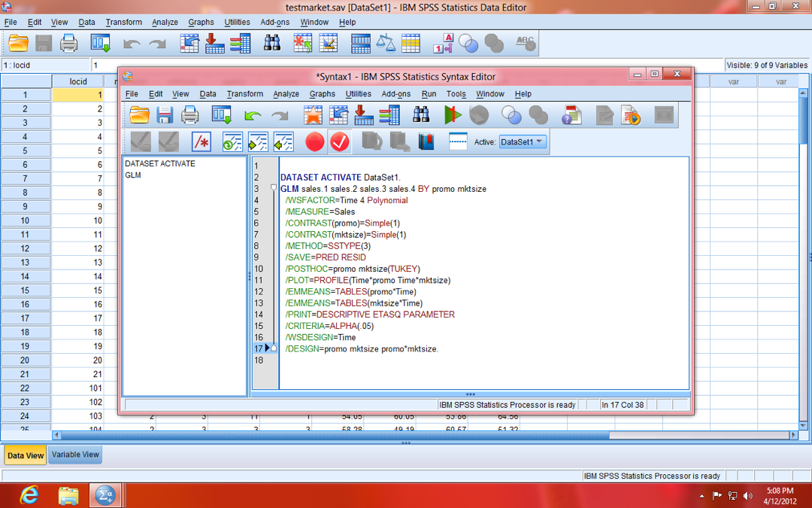The width and height of the screenshot is (812, 508).
Task: Run selection with the green play icon
Action: [452, 114]
